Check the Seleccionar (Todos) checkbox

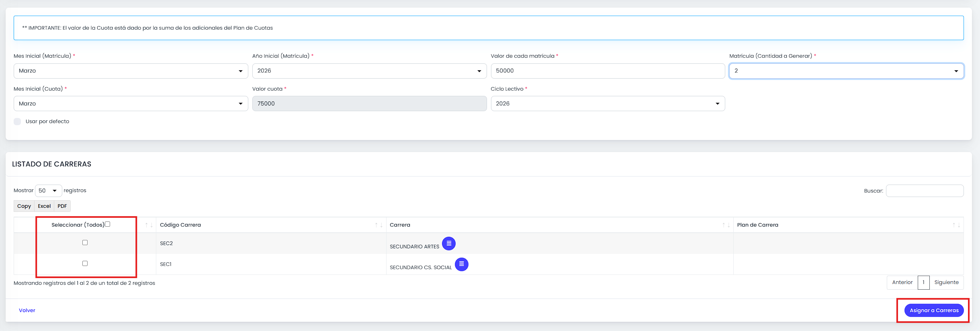(x=108, y=224)
